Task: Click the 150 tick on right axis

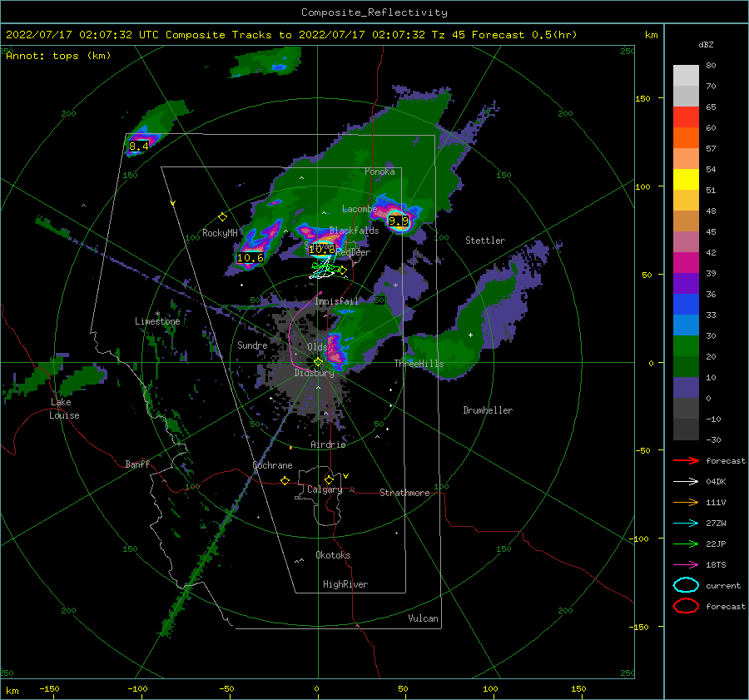Action: [x=642, y=98]
